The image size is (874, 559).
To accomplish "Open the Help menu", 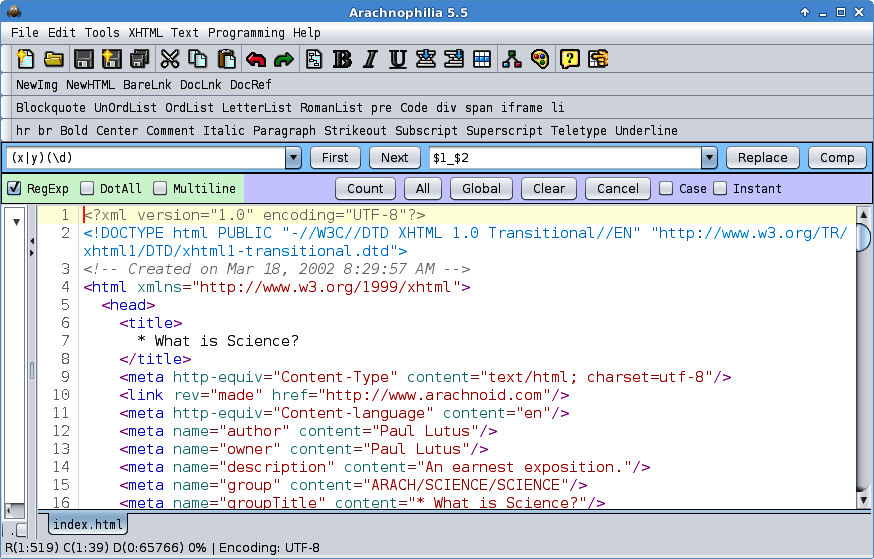I will coord(307,33).
